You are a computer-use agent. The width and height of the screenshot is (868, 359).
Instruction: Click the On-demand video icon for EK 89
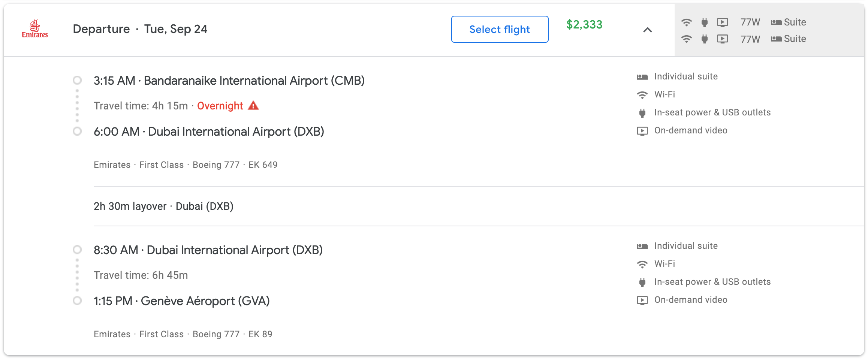pyautogui.click(x=642, y=300)
